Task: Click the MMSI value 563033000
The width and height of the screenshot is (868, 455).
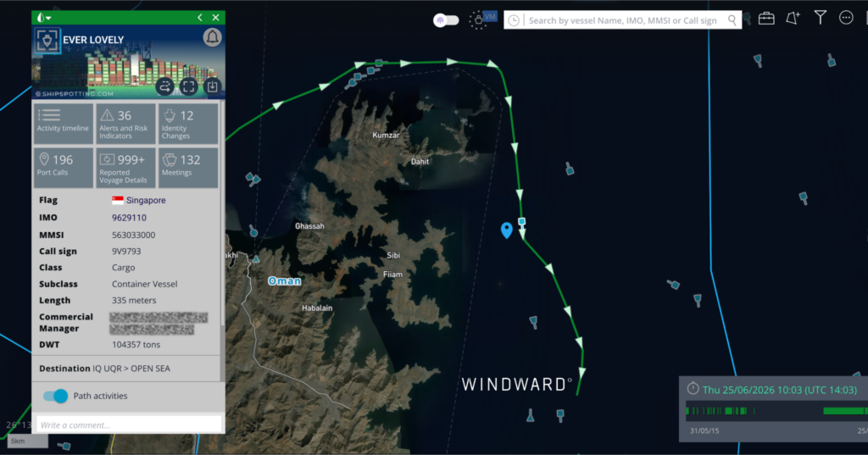Action: (x=133, y=235)
